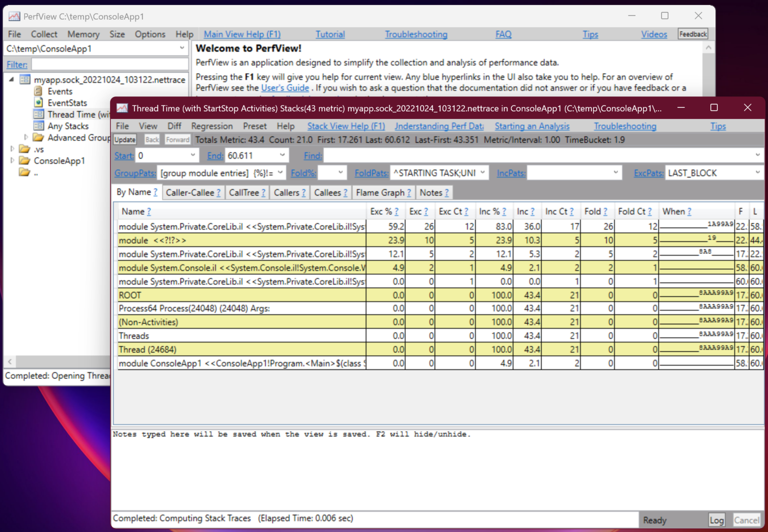Open the GroupPats dropdown list
Viewport: 768px width, 532px height.
(280, 173)
